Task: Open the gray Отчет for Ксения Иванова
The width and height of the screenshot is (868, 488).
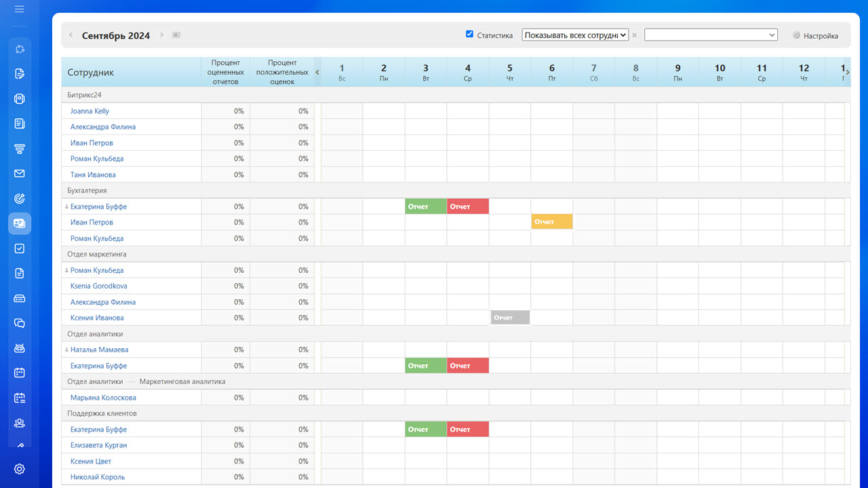Action: coord(509,318)
